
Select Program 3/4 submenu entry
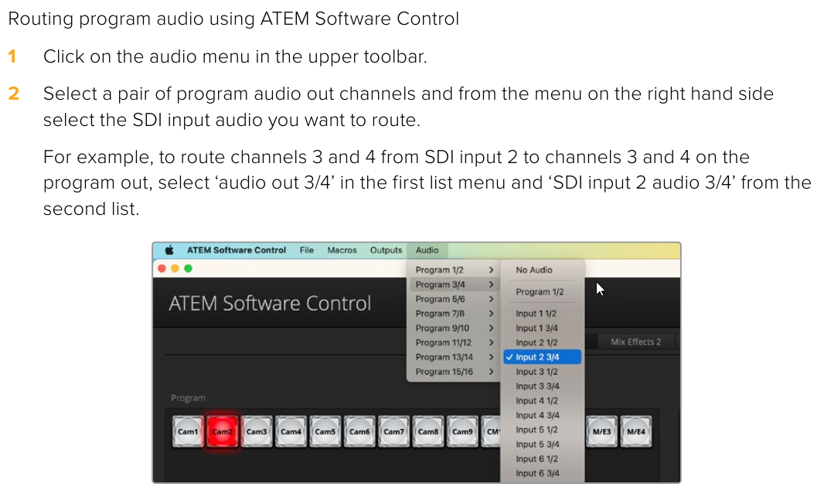pos(454,284)
